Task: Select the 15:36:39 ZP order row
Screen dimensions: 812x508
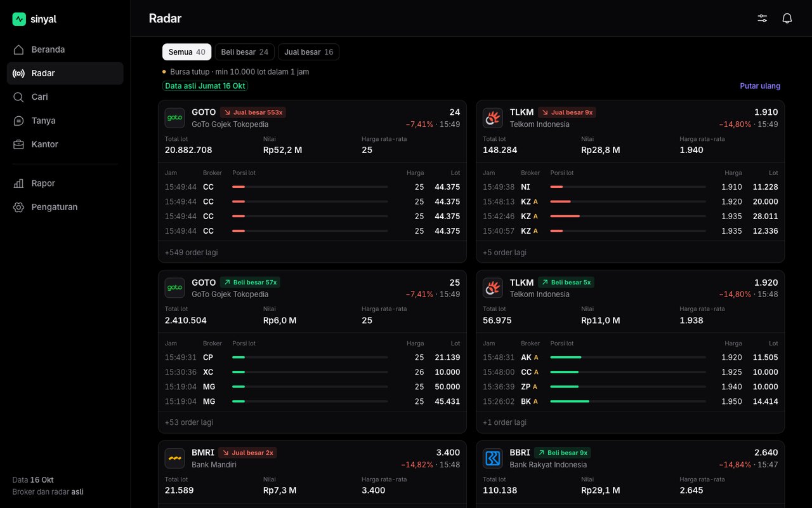Action: point(630,387)
